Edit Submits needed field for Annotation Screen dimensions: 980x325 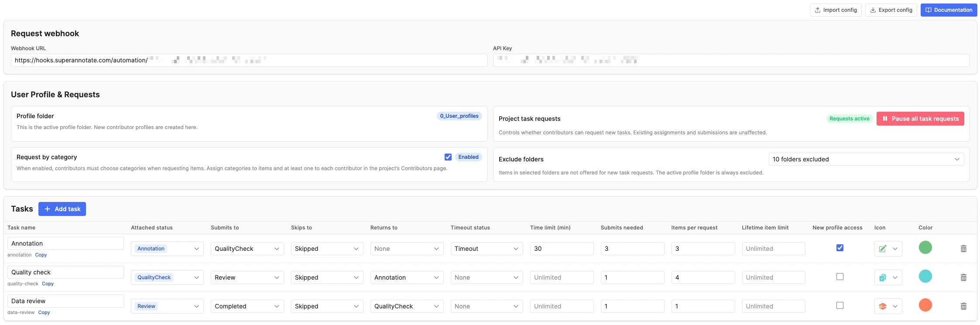click(x=632, y=249)
